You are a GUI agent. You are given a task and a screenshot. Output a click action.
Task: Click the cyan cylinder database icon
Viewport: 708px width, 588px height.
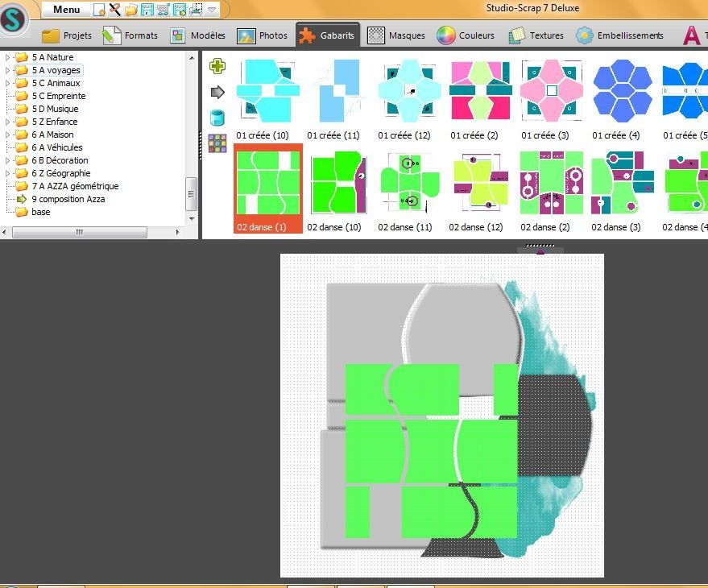click(x=217, y=118)
